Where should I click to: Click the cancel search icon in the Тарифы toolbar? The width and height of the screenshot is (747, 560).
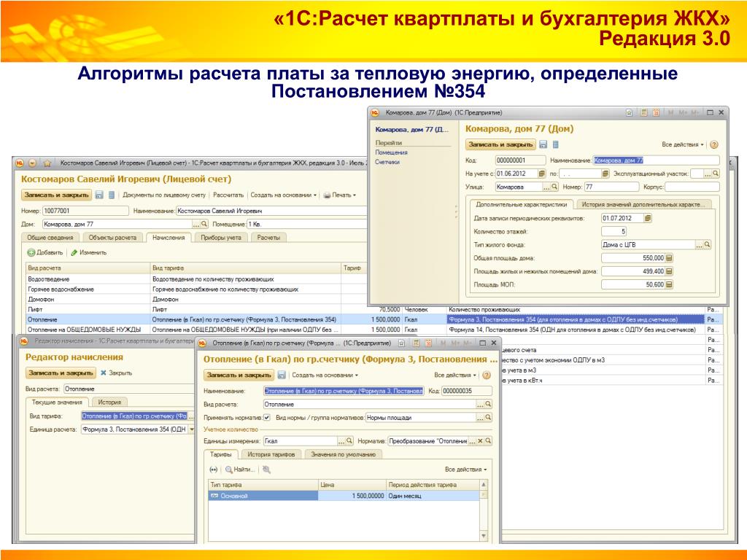coord(266,470)
